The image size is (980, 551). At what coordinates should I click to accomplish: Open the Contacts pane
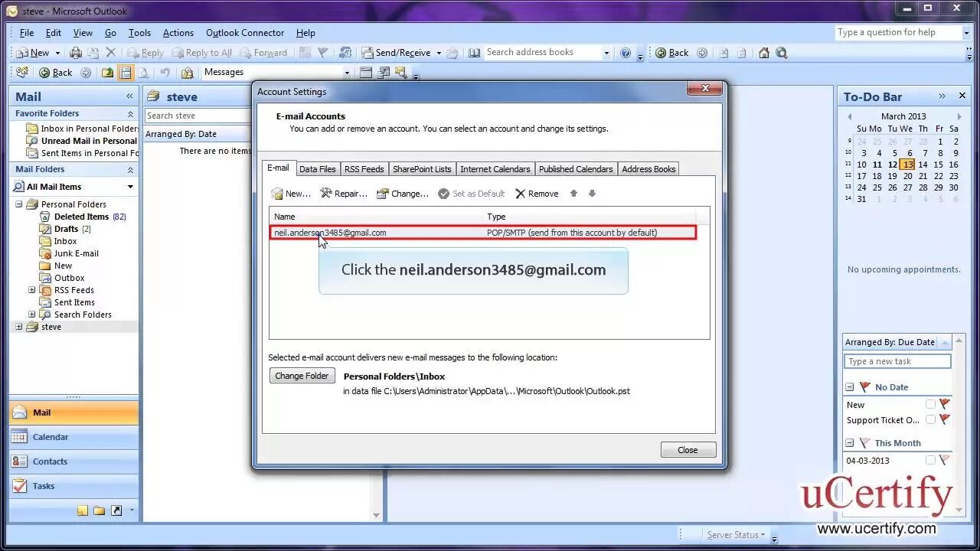click(51, 461)
